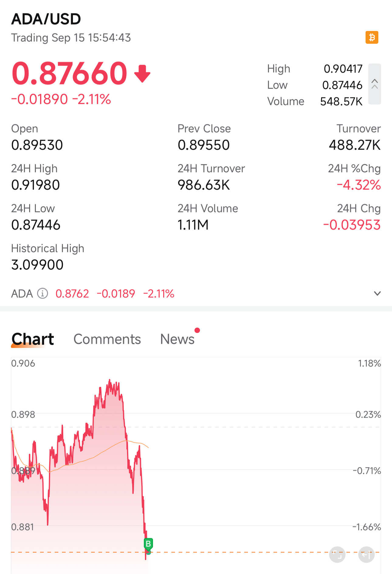
Task: Open the fullscreen chart view
Action: [337, 555]
